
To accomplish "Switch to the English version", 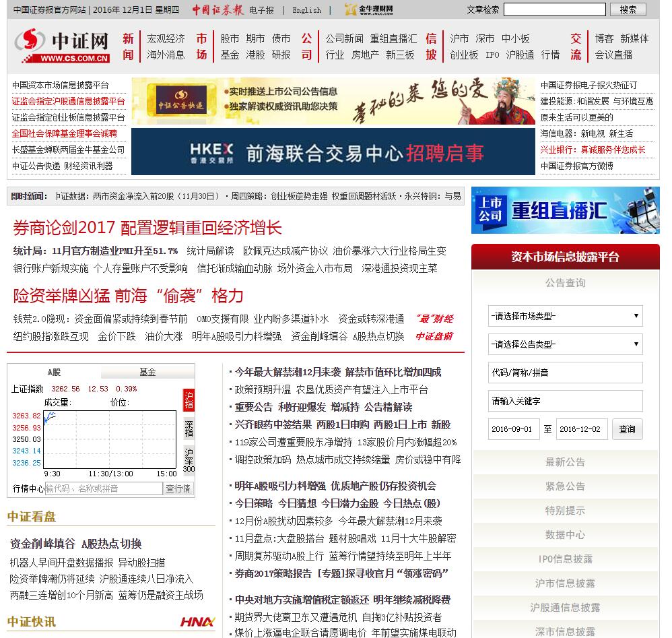I will [306, 10].
